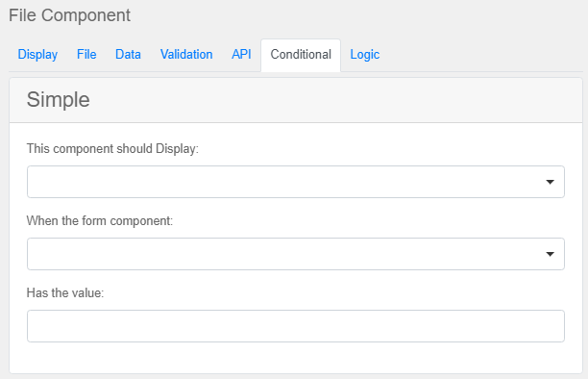
Task: Click 'This component should Display:' label
Action: point(112,149)
